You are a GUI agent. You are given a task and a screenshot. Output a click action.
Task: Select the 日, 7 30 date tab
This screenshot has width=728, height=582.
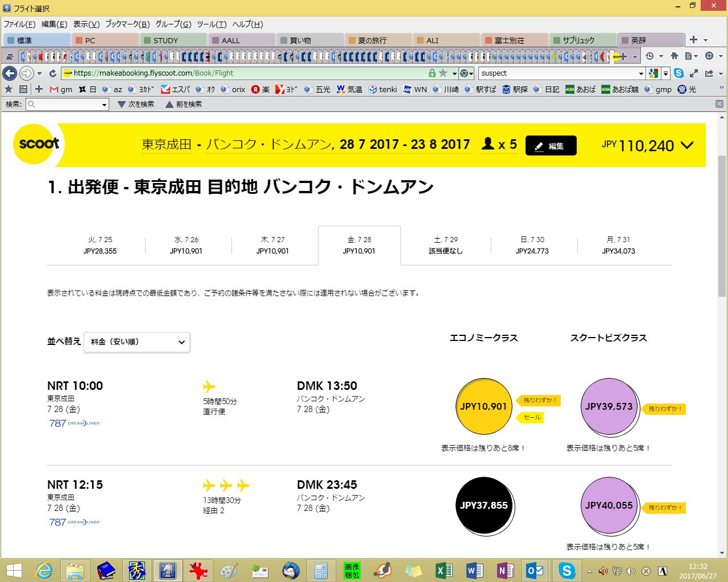(532, 246)
